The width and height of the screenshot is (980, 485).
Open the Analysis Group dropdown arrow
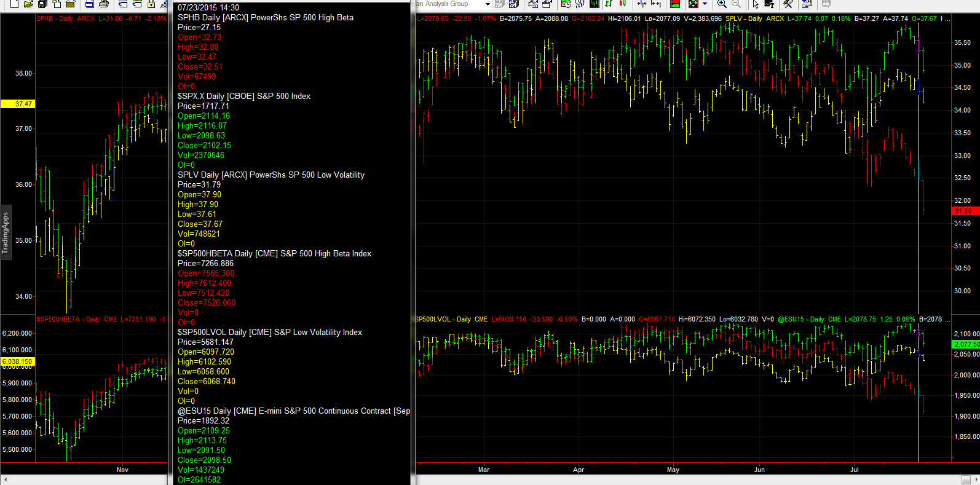click(x=488, y=4)
